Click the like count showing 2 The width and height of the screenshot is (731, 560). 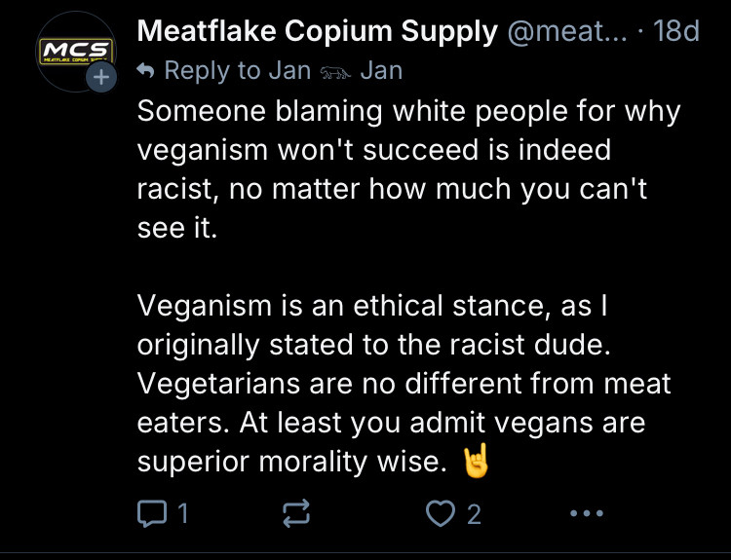pos(474,514)
